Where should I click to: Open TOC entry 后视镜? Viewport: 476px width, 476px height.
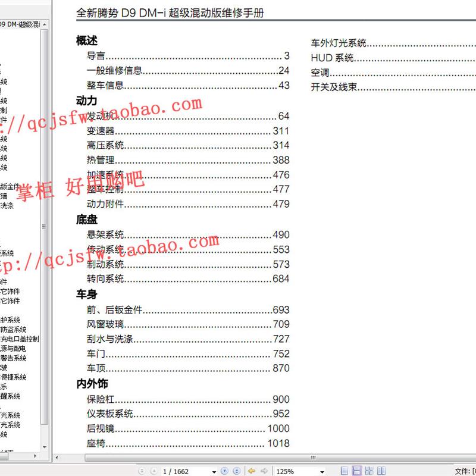coord(188,428)
